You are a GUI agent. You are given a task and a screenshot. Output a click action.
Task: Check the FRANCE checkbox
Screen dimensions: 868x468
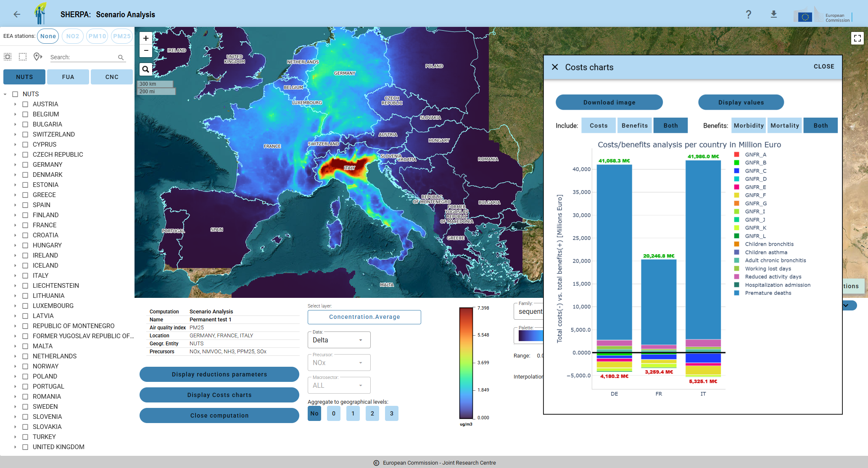tap(25, 225)
